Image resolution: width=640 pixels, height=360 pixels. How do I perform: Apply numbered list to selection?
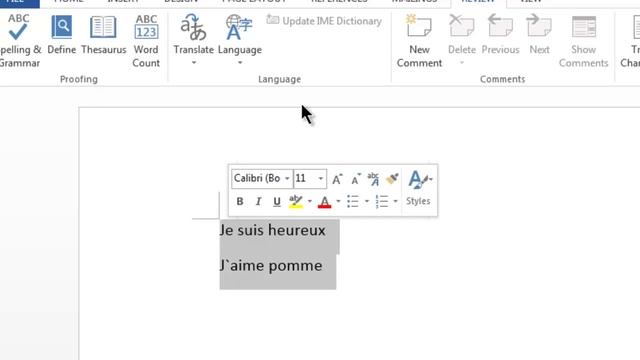[382, 201]
